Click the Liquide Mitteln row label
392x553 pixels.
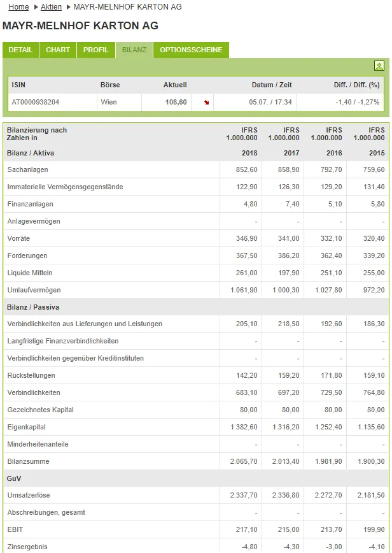click(30, 273)
